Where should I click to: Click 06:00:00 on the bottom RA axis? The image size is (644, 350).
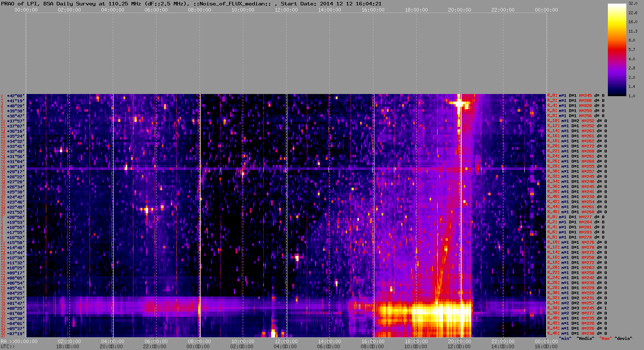(156, 341)
